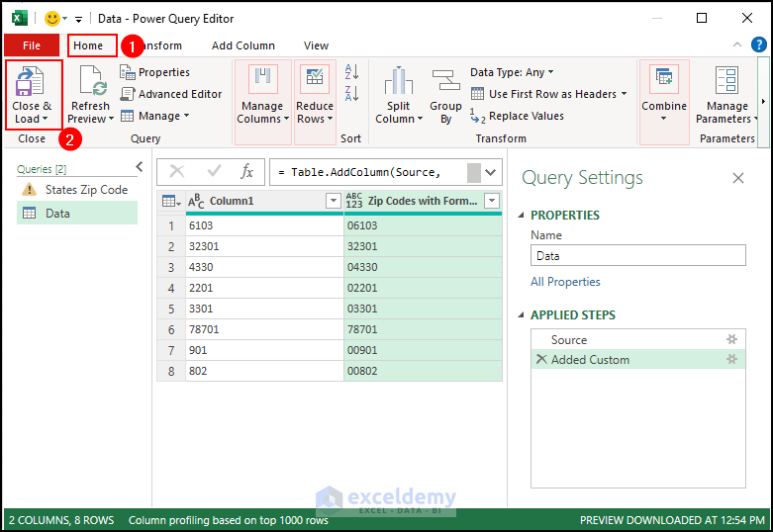
Task: Close the Query Settings pane
Action: pyautogui.click(x=738, y=178)
